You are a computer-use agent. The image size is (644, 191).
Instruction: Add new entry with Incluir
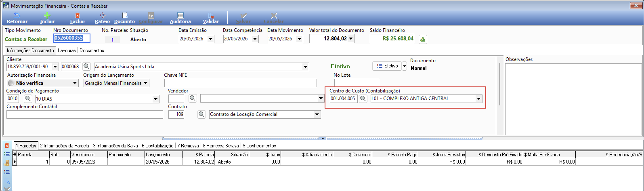(x=47, y=18)
